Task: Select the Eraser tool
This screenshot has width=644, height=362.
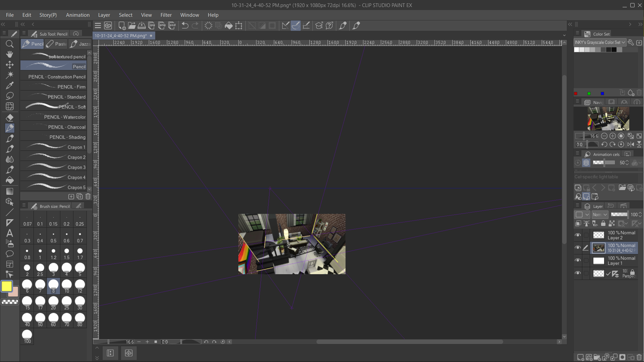Action: coord(9,117)
